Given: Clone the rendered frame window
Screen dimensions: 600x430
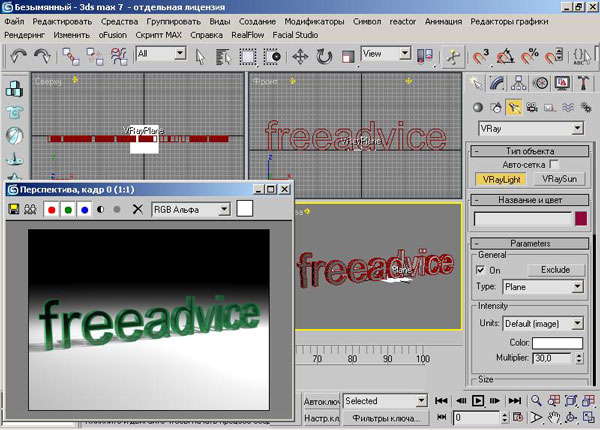Looking at the screenshot, I should pyautogui.click(x=30, y=209).
